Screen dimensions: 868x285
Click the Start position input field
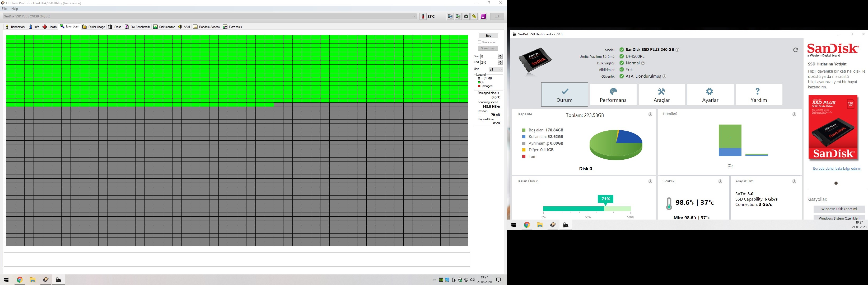point(489,56)
